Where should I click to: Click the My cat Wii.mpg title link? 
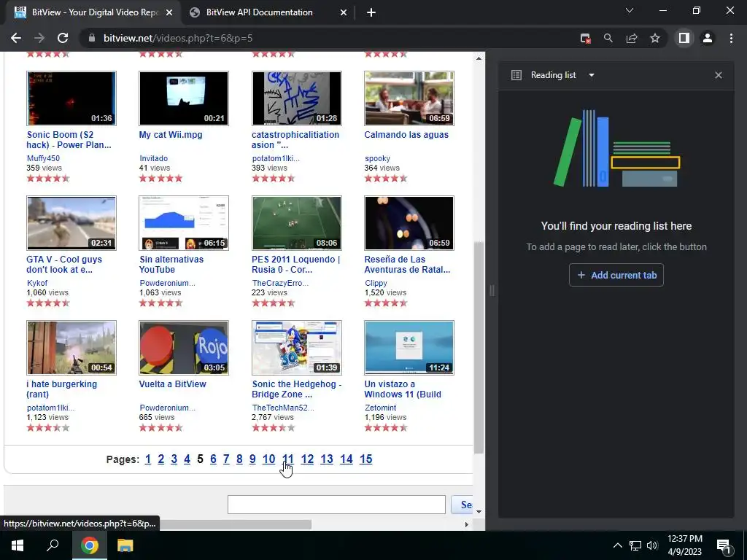(x=171, y=135)
